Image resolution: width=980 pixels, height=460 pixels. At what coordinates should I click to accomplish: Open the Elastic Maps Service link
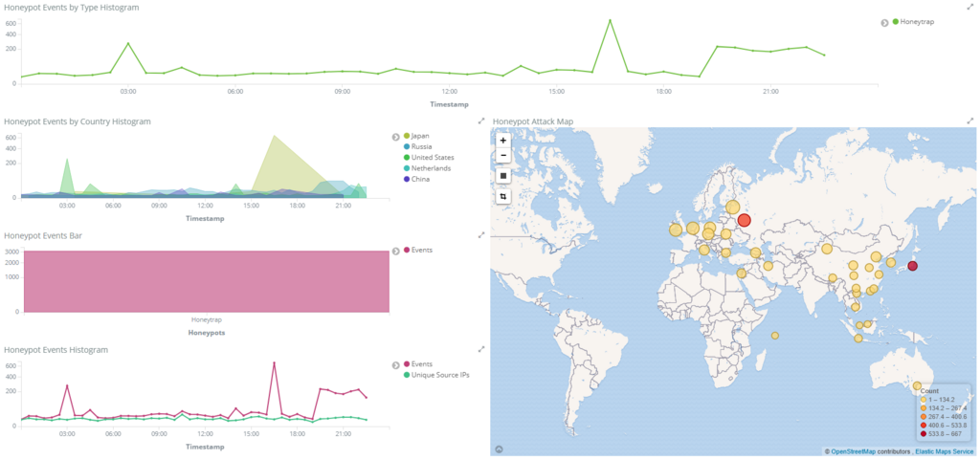tap(945, 450)
